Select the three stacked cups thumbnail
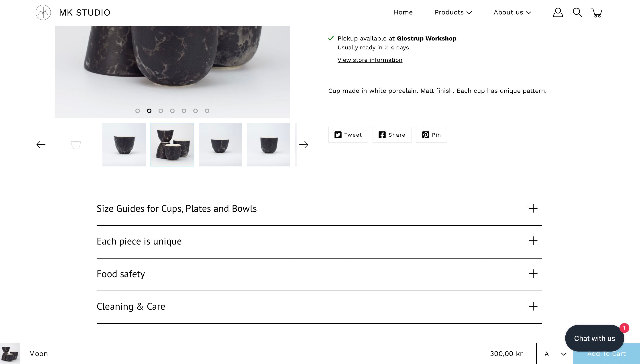 [x=172, y=144]
